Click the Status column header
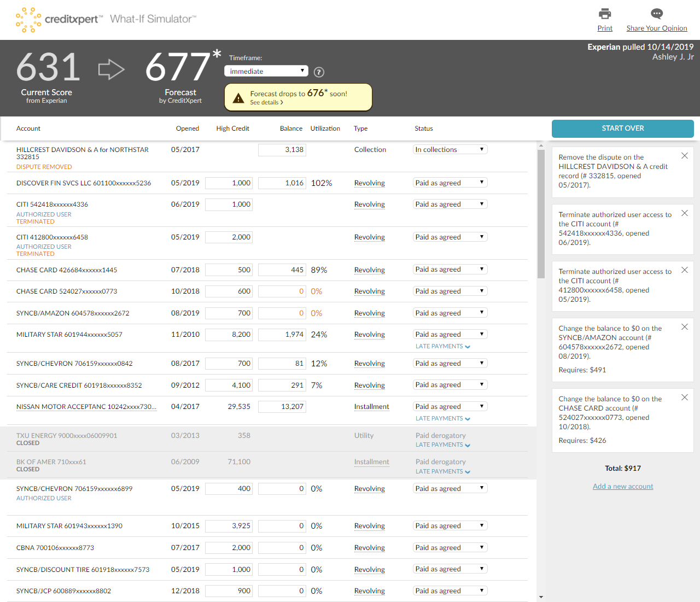Screen dimensions: 700x602 point(424,128)
